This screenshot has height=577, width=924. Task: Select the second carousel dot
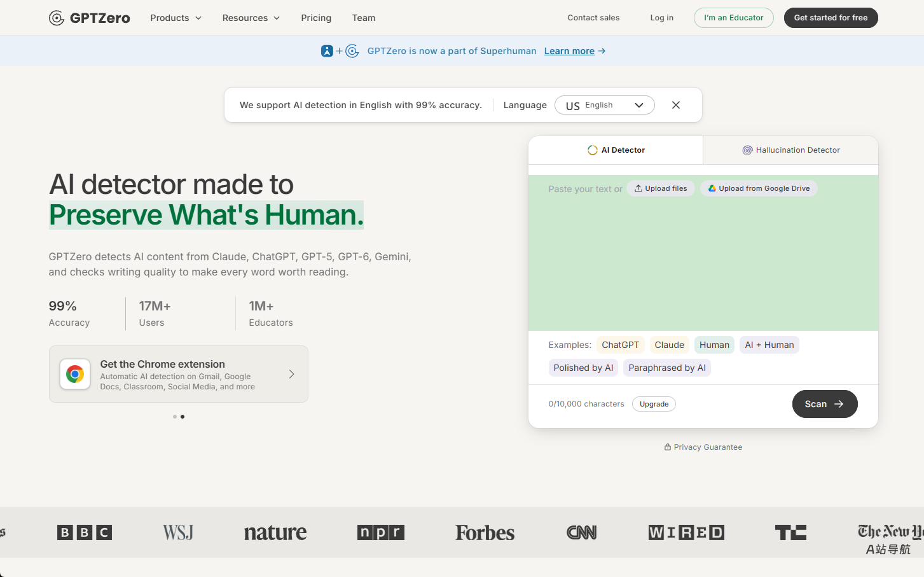point(183,417)
